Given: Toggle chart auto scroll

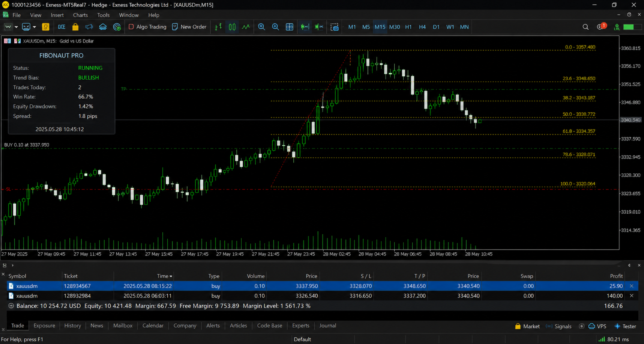Looking at the screenshot, I should click(305, 27).
